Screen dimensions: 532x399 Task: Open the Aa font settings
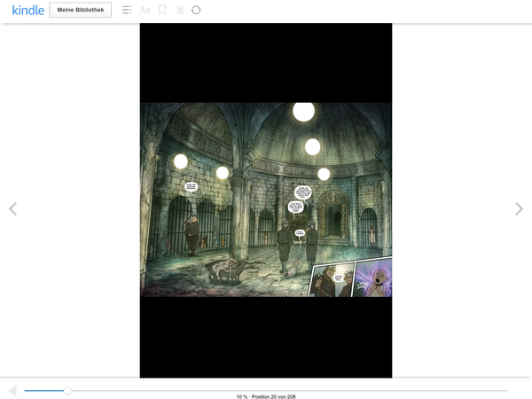[145, 10]
